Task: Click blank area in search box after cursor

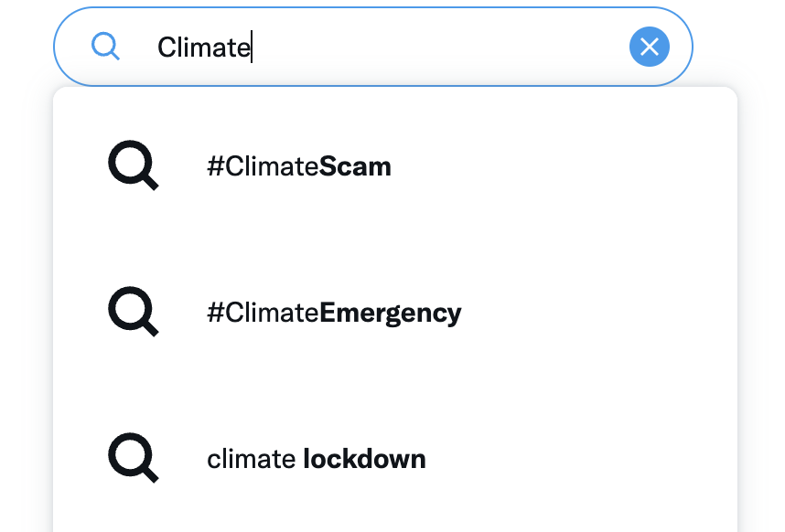Action: 436,47
